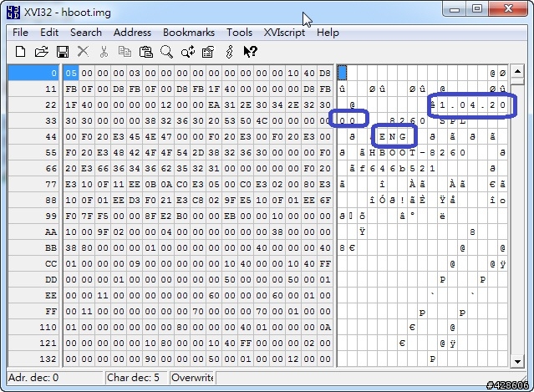Click the Replace toolbar icon
534x392 pixels.
point(188,52)
